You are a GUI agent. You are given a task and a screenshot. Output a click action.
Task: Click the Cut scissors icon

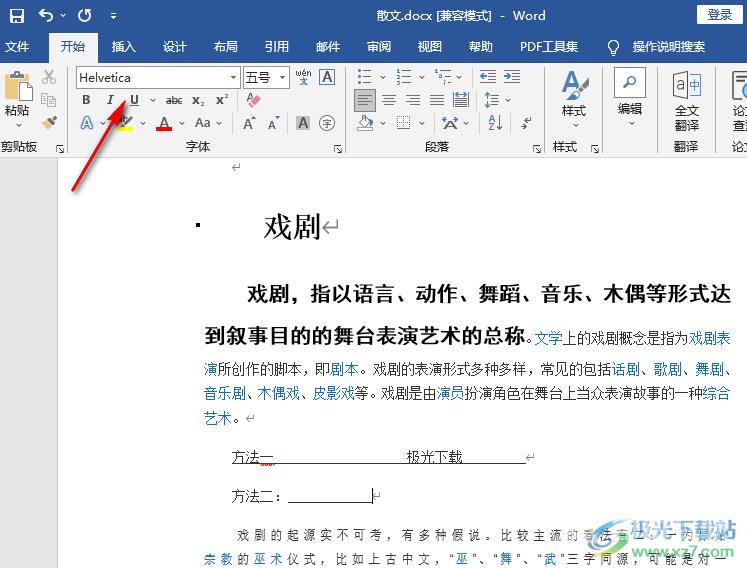(49, 77)
